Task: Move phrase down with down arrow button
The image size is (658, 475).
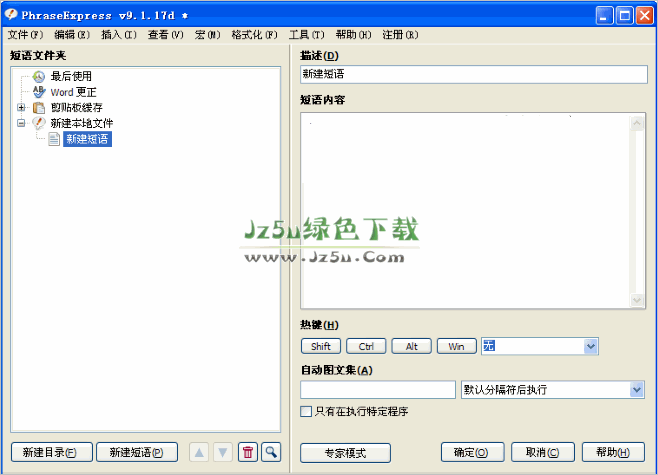Action: click(x=223, y=452)
